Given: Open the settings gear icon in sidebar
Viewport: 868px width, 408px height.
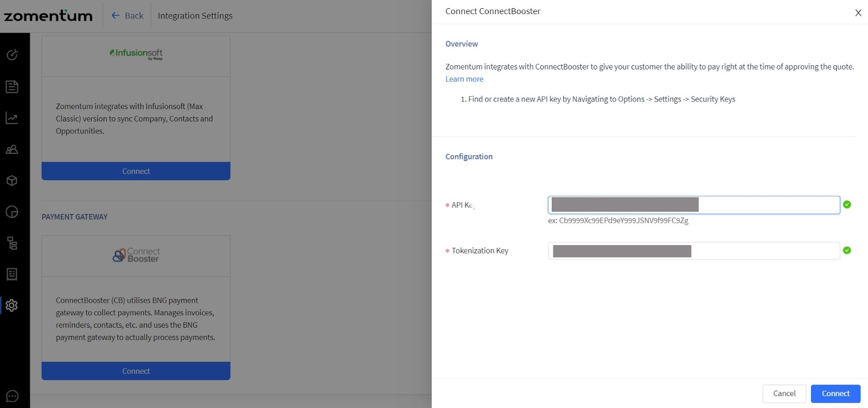Looking at the screenshot, I should (x=12, y=305).
